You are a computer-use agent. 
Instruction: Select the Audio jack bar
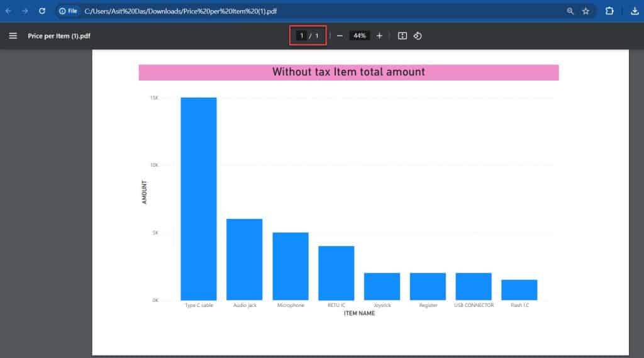tap(245, 260)
